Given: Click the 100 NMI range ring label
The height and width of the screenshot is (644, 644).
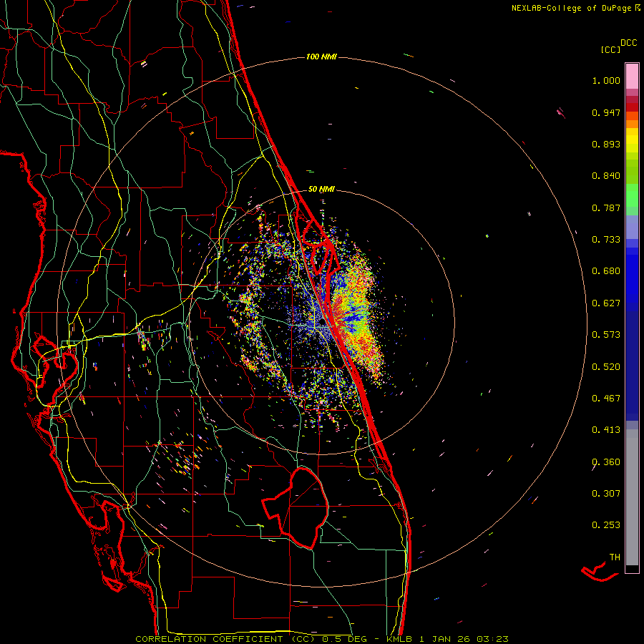Looking at the screenshot, I should (321, 57).
